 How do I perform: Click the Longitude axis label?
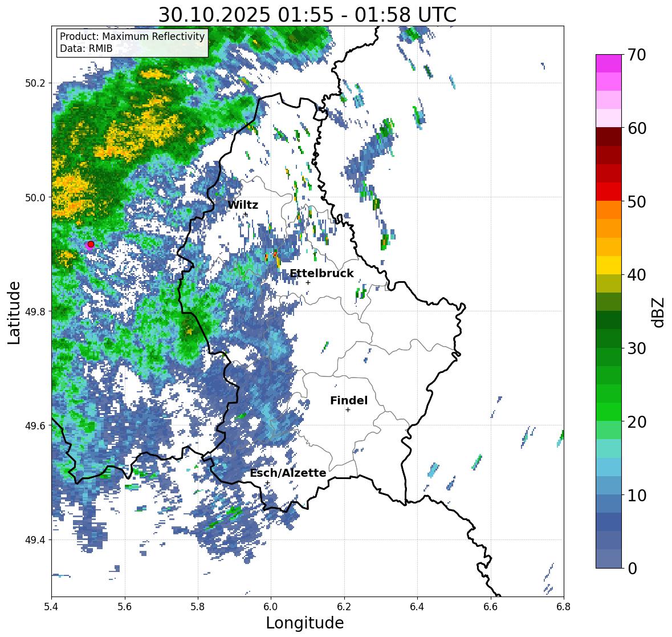305,623
